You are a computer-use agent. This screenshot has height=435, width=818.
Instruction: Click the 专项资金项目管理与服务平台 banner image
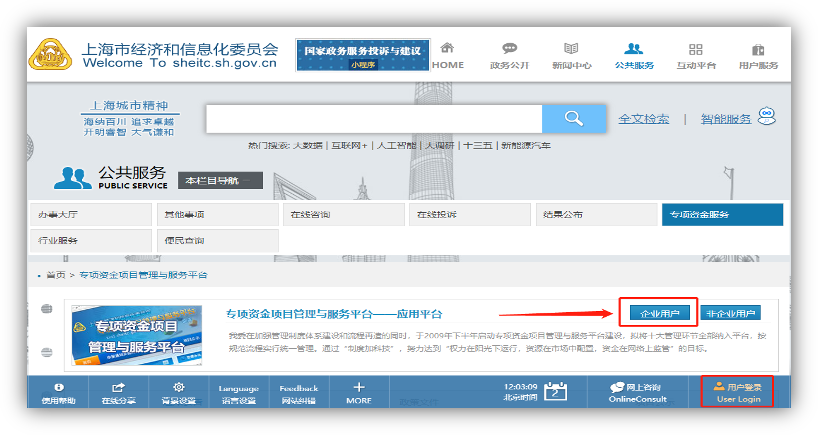click(136, 335)
